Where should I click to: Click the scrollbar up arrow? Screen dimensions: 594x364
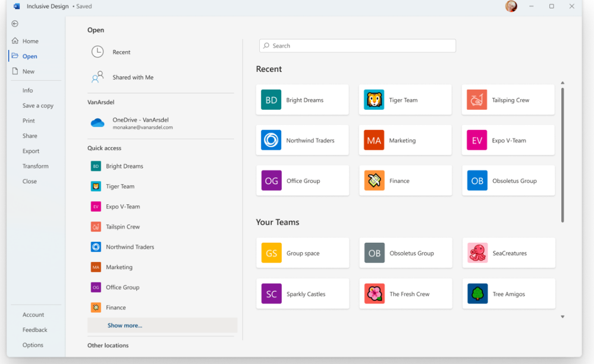[x=562, y=83]
